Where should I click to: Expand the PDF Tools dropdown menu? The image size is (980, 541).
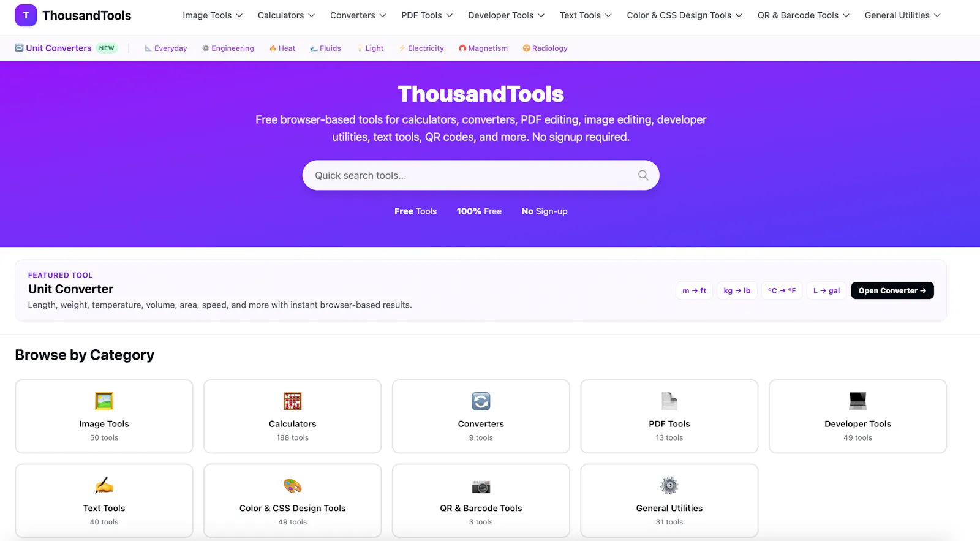tap(427, 15)
